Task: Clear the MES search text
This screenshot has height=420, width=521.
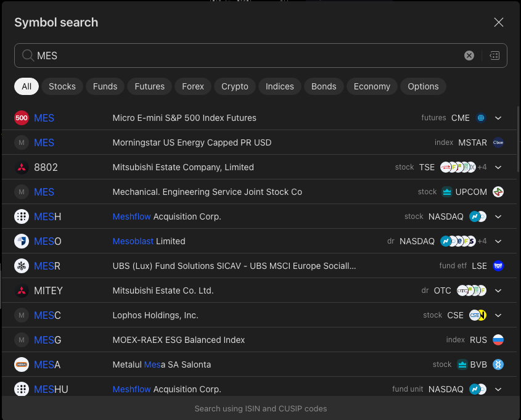Action: (x=469, y=56)
